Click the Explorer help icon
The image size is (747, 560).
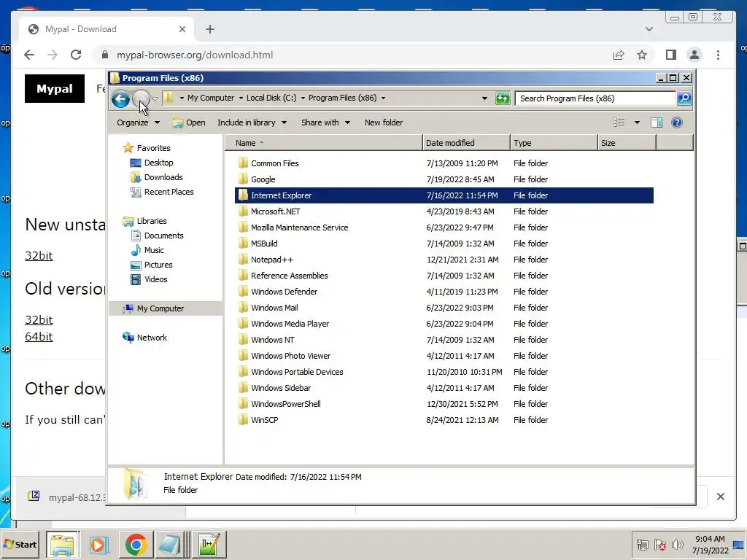point(676,122)
